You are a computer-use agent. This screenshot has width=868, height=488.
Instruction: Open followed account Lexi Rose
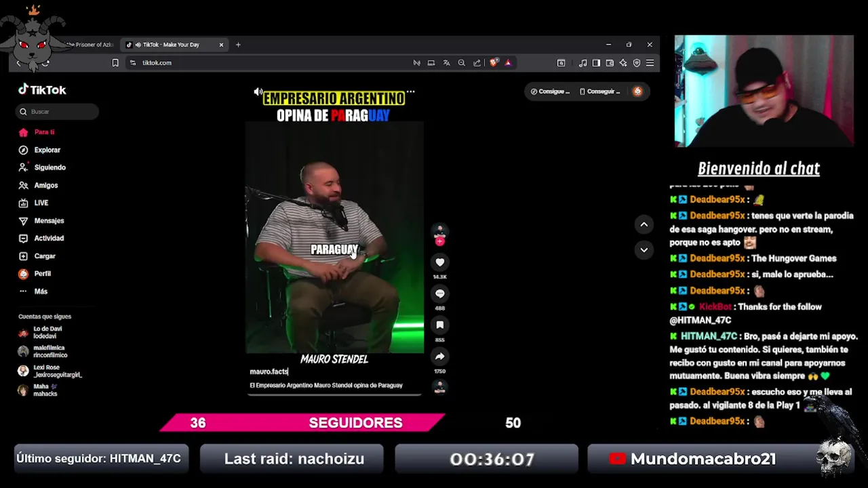50,371
